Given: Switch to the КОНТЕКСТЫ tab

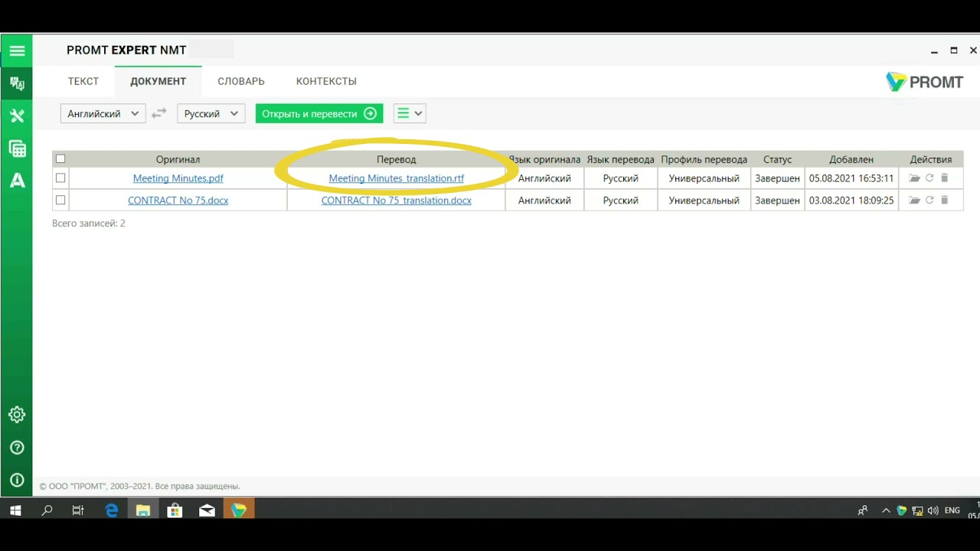Looking at the screenshot, I should pos(327,81).
